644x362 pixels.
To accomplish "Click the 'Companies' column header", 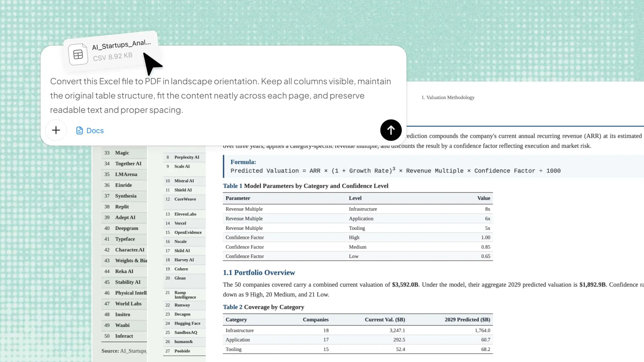I will point(316,320).
